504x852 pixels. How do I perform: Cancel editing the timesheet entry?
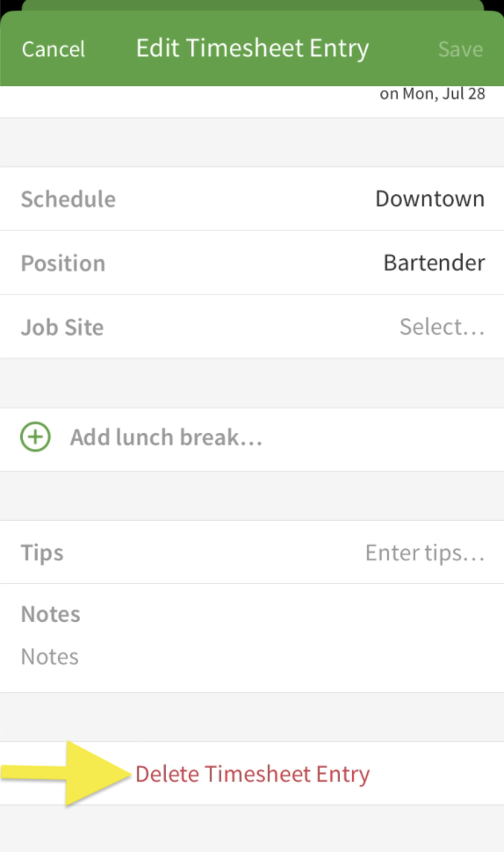(54, 49)
